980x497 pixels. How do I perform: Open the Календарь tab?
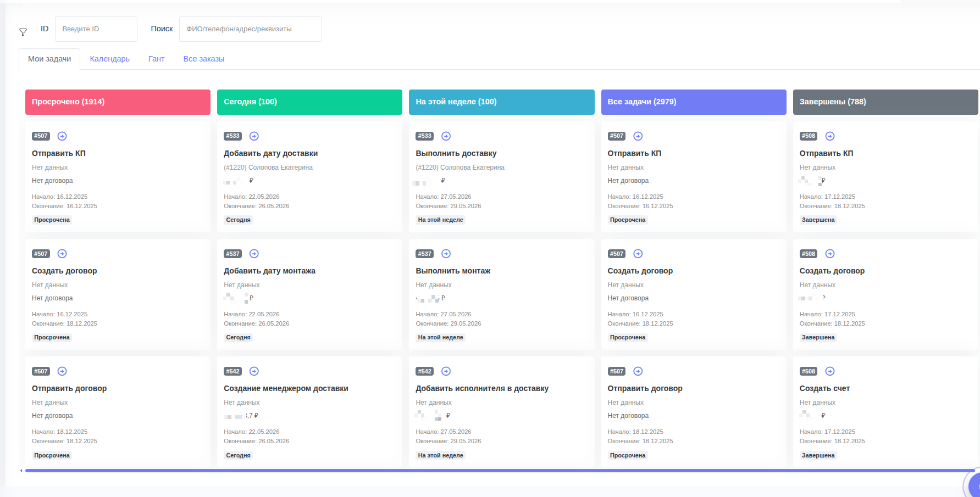click(110, 59)
